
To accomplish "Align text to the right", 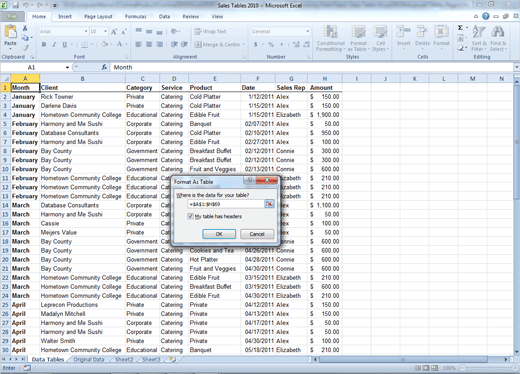I will pyautogui.click(x=160, y=44).
